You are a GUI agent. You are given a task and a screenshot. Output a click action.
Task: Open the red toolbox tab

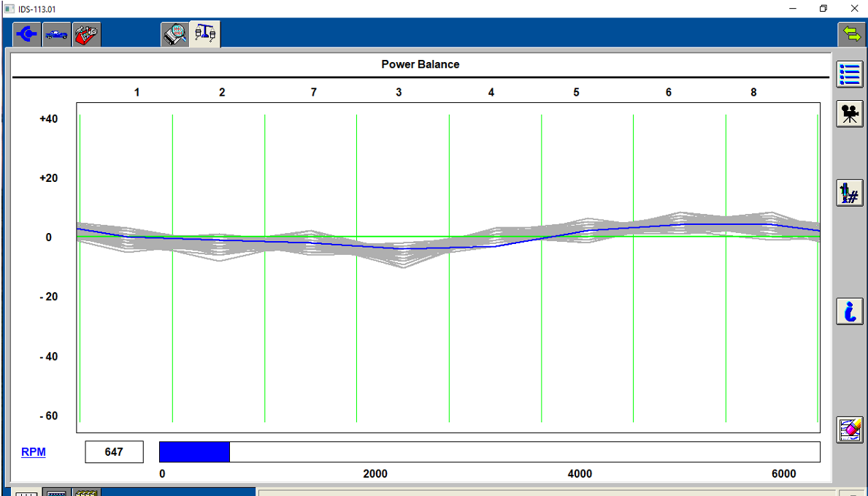(x=86, y=34)
